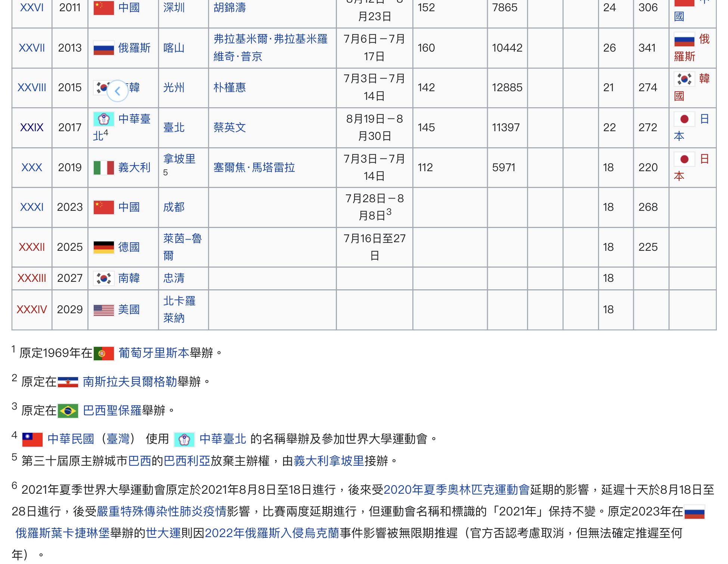
Task: Open the 蔡英文 link
Action: [229, 128]
